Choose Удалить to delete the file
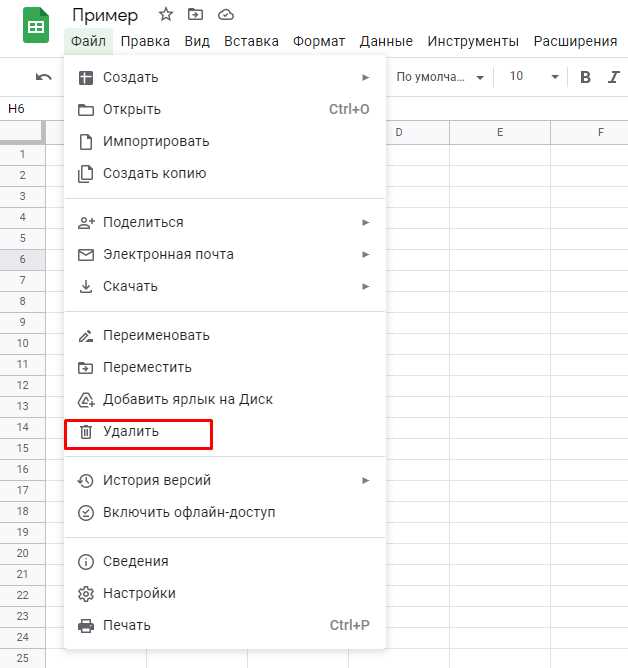628x668 pixels. [x=225, y=432]
